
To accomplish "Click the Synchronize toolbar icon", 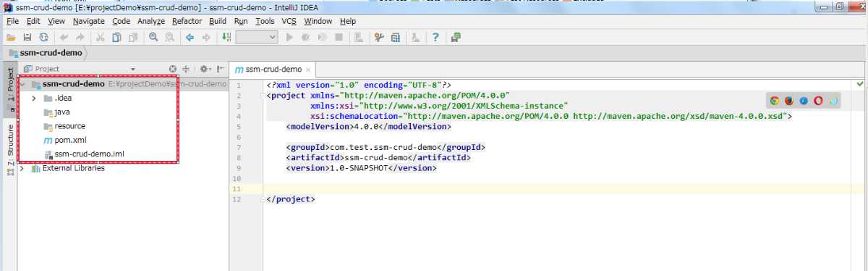I will [x=43, y=37].
